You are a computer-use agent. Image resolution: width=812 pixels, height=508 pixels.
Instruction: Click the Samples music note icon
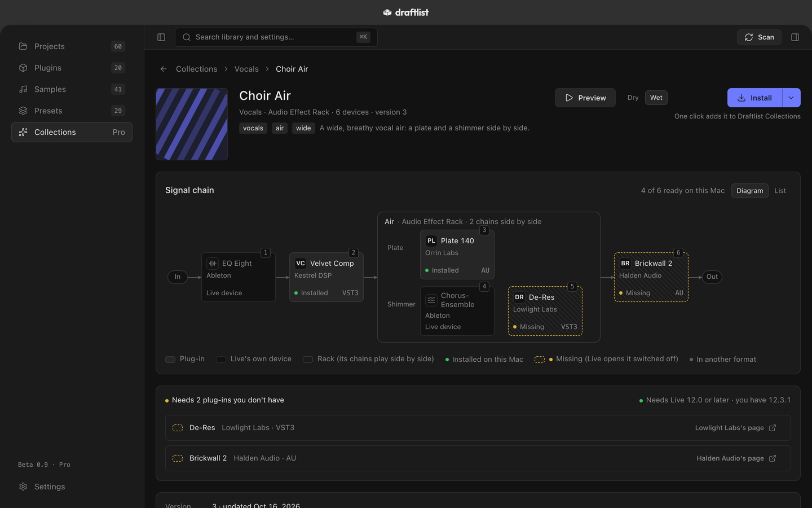(23, 89)
